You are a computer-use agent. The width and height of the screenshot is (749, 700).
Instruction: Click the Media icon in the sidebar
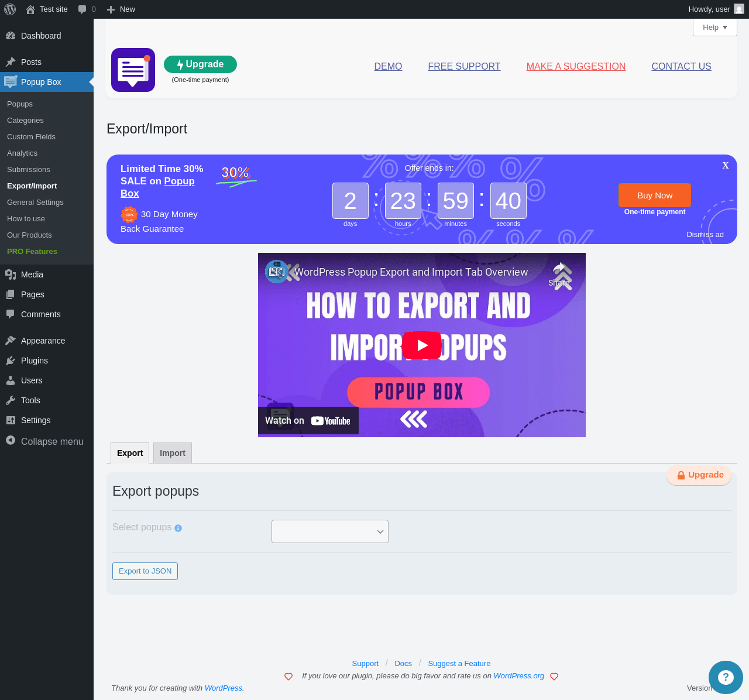(x=11, y=274)
